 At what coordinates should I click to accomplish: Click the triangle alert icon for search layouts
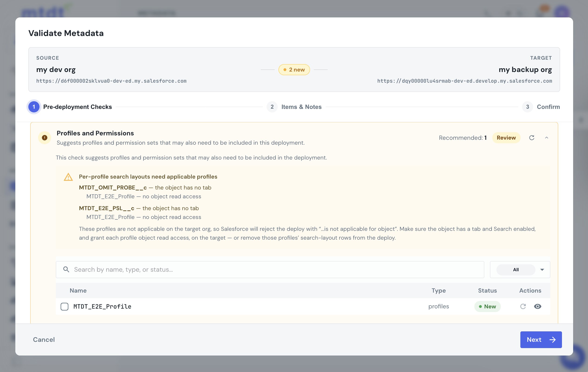[x=68, y=177]
